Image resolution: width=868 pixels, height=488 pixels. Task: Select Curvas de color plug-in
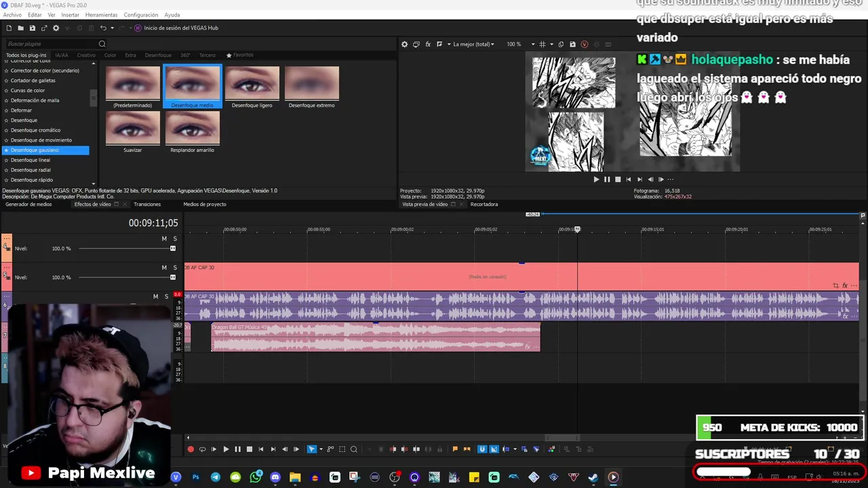[28, 90]
